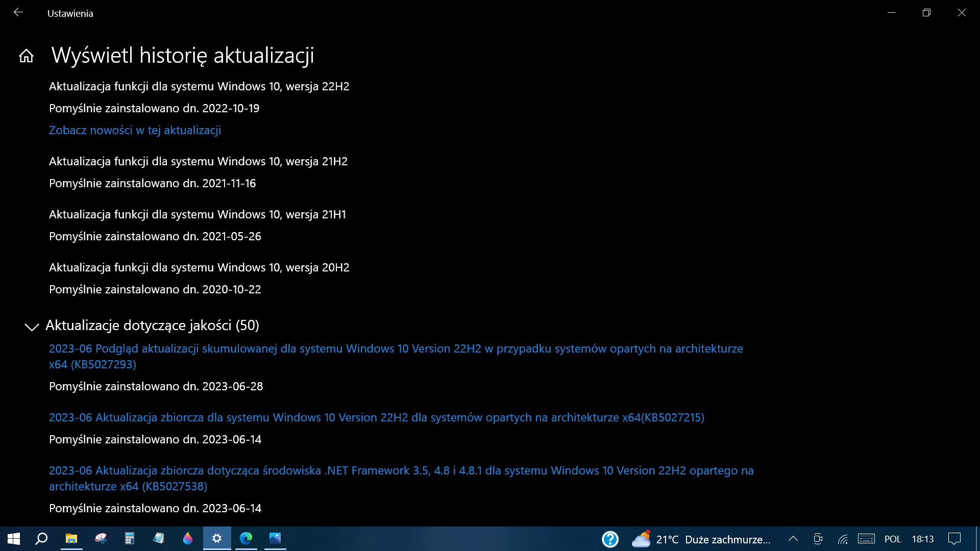
Task: Open the Get Help tray icon
Action: (610, 539)
